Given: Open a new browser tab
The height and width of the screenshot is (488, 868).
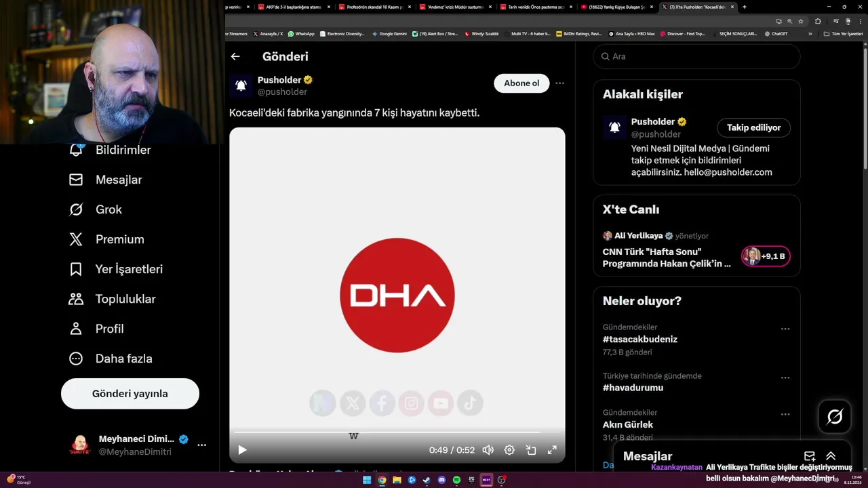Looking at the screenshot, I should (x=744, y=7).
